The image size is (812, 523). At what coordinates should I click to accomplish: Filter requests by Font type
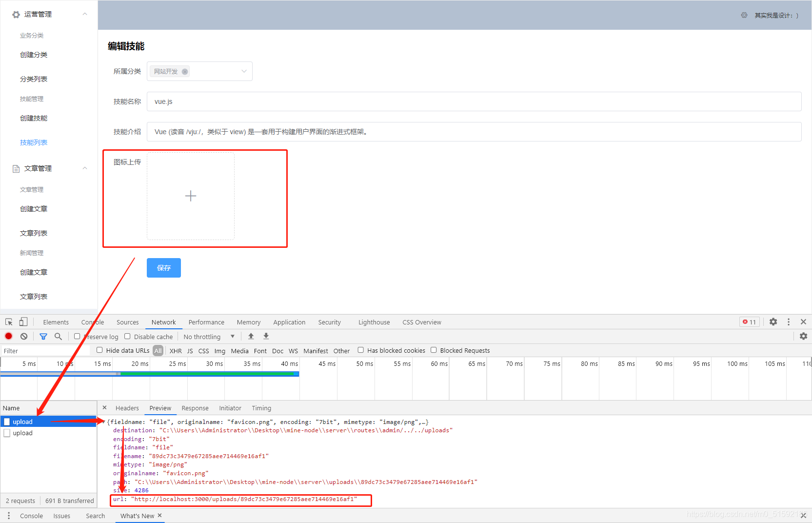click(260, 351)
